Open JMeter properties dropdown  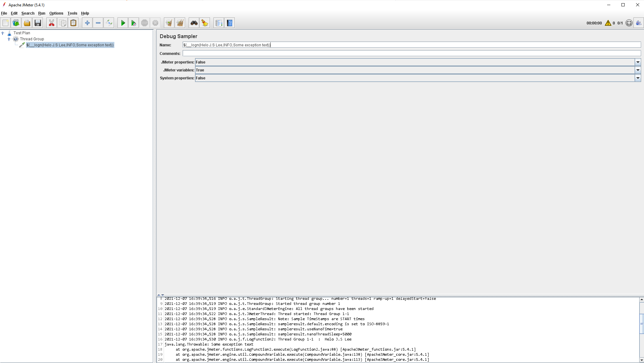coord(637,62)
